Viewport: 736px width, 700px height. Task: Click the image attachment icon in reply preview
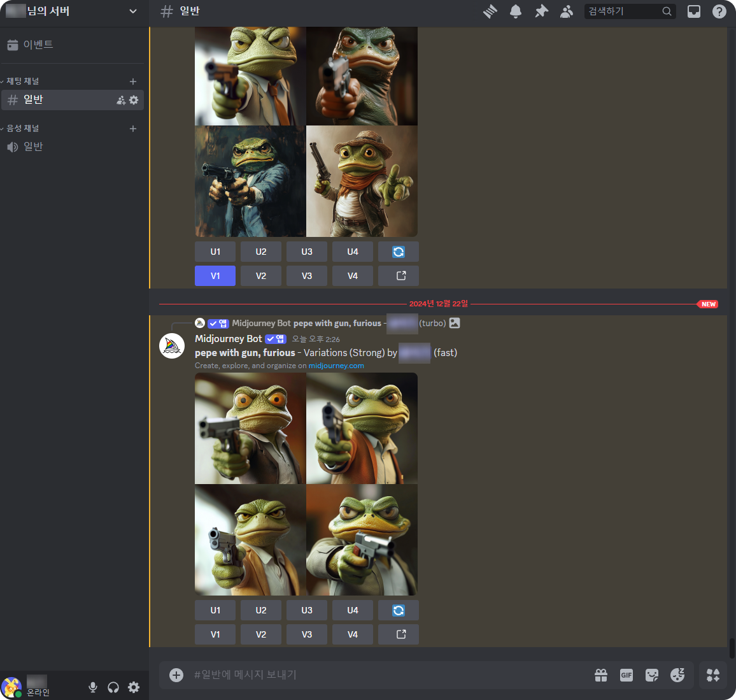coord(455,323)
